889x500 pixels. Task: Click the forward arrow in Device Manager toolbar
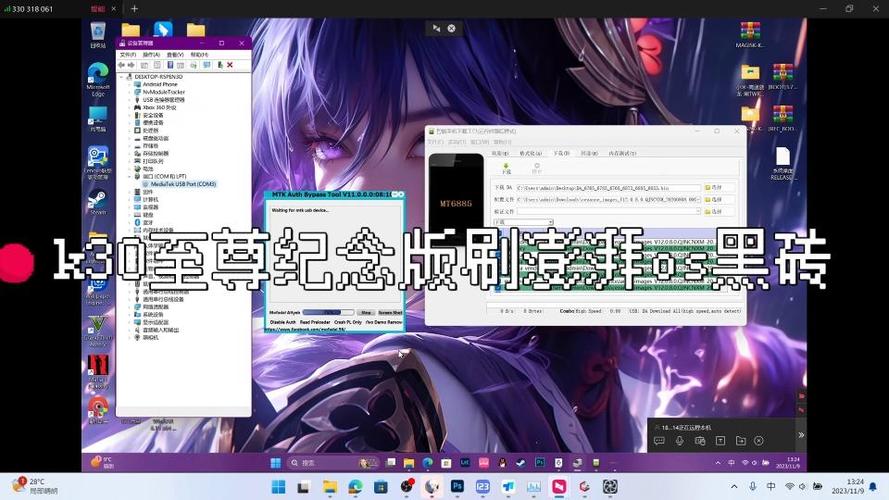point(131,65)
